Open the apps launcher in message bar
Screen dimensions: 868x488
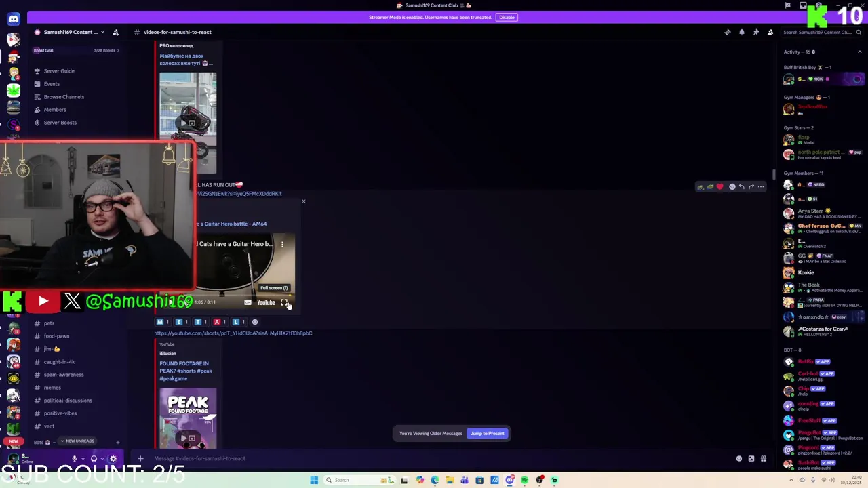click(764, 459)
